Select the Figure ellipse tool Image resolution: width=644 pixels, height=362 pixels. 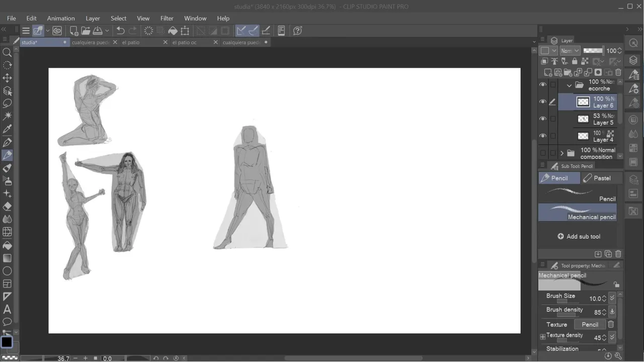(7, 271)
